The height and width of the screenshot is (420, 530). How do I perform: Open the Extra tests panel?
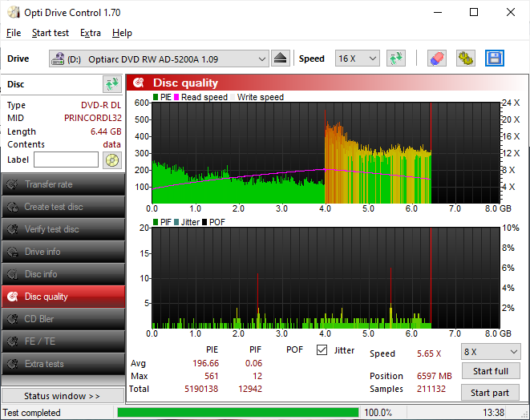63,364
